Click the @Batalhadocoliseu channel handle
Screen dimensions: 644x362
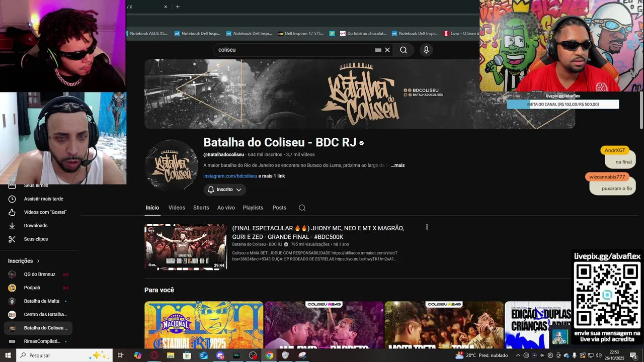tap(223, 154)
